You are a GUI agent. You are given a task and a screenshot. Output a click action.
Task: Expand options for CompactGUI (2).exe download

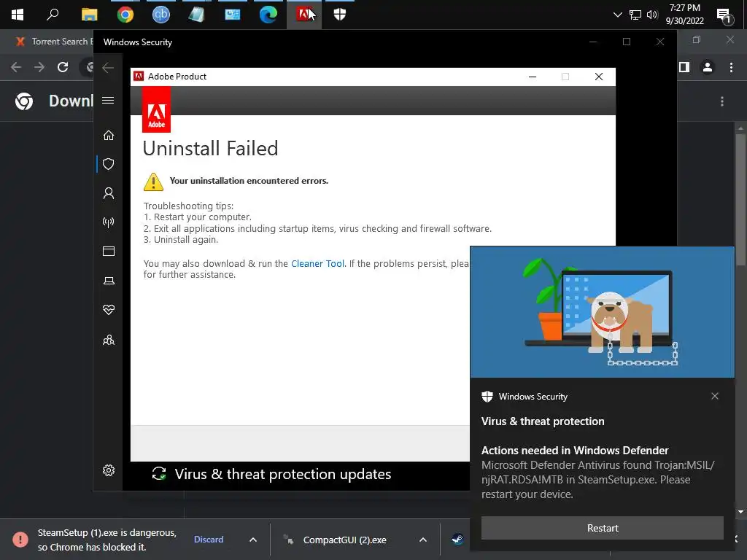coord(422,540)
